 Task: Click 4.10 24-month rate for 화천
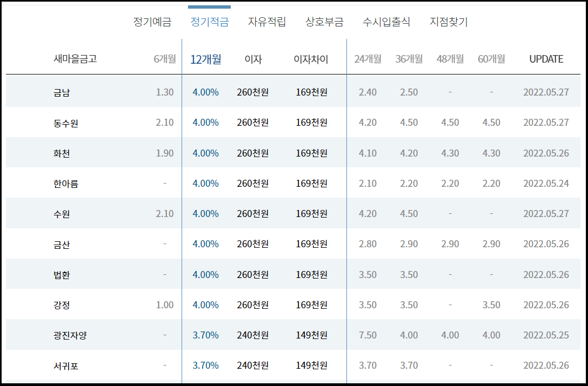coord(367,153)
